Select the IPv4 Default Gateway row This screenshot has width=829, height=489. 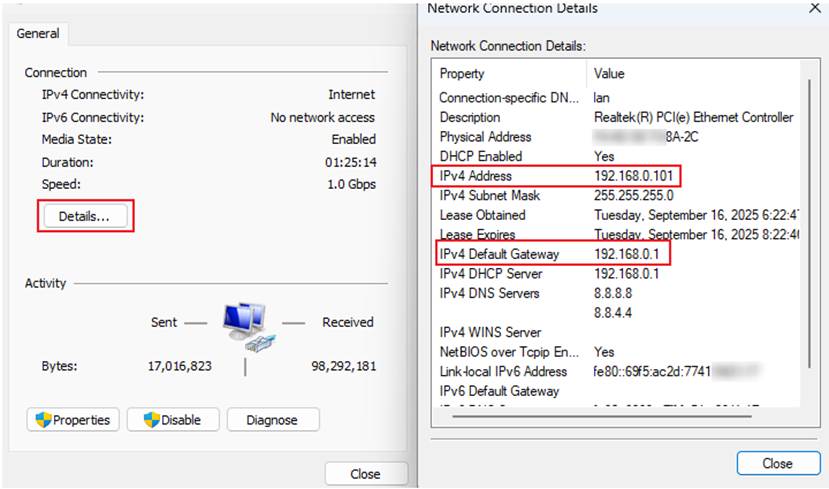(499, 254)
